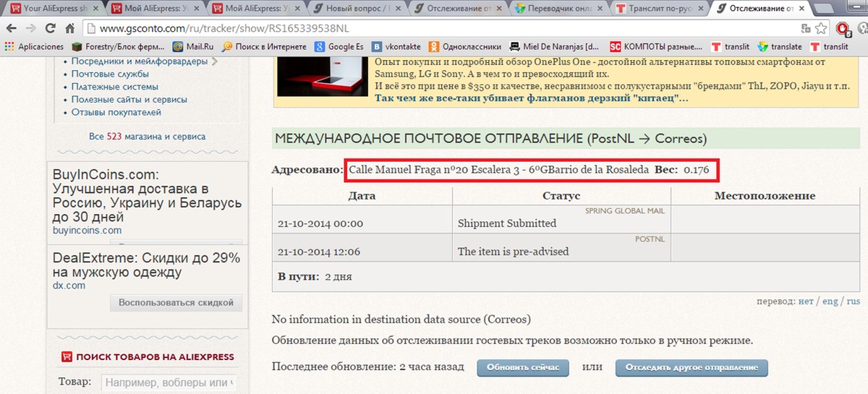Viewport: 868px width, 394px height.
Task: Click the Shipment Submitted status cell
Action: (562, 220)
